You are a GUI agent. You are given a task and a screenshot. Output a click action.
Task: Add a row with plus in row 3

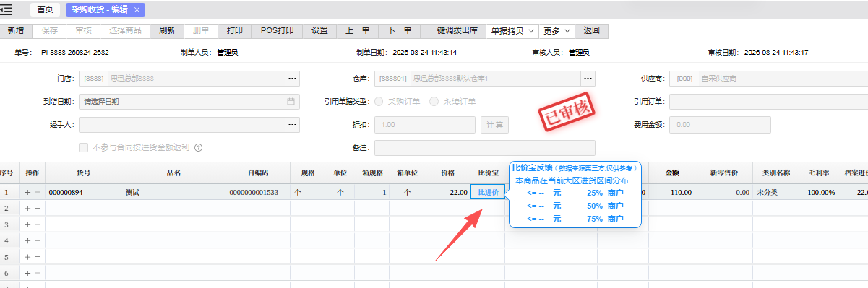coord(28,224)
